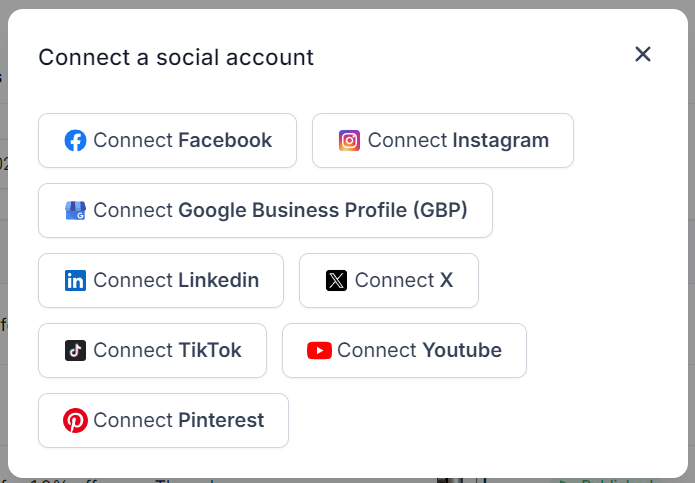Click the black X logo icon
The width and height of the screenshot is (695, 483).
click(x=336, y=280)
